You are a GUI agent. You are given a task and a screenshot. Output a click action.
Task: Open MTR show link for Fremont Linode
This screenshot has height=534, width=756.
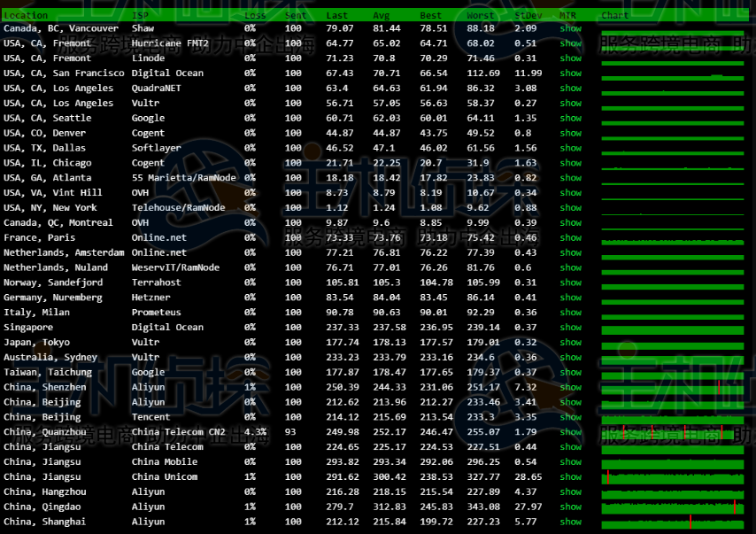(570, 58)
